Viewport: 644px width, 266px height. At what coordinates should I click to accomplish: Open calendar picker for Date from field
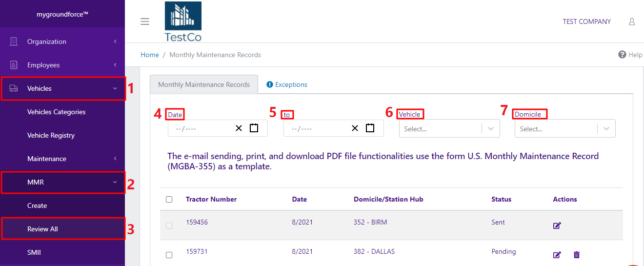pyautogui.click(x=254, y=128)
